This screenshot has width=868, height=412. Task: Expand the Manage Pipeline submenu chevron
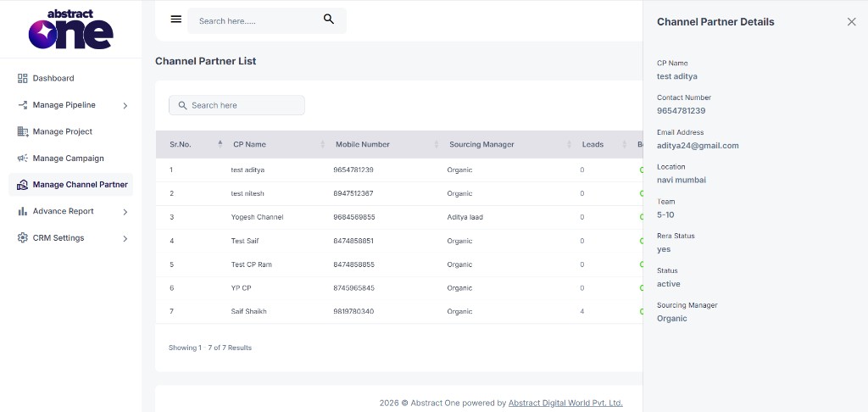point(125,105)
